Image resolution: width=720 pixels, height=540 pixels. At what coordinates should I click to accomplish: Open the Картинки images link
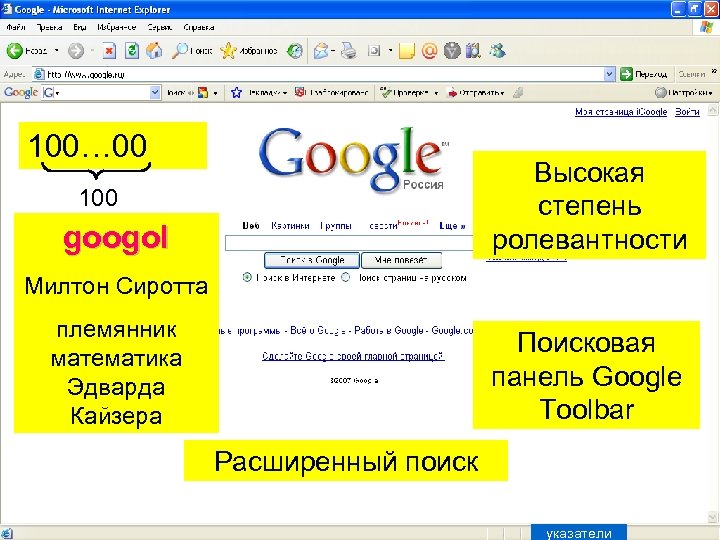pyautogui.click(x=290, y=225)
